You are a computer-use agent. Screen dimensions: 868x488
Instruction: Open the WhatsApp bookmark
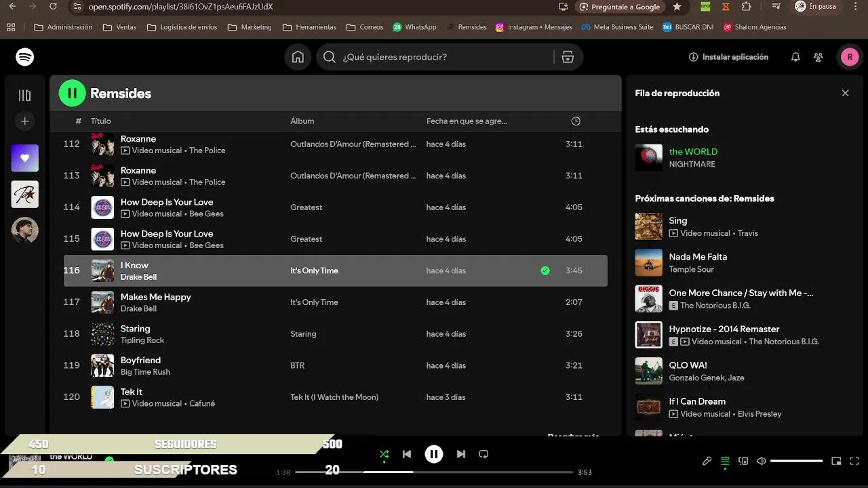[414, 27]
